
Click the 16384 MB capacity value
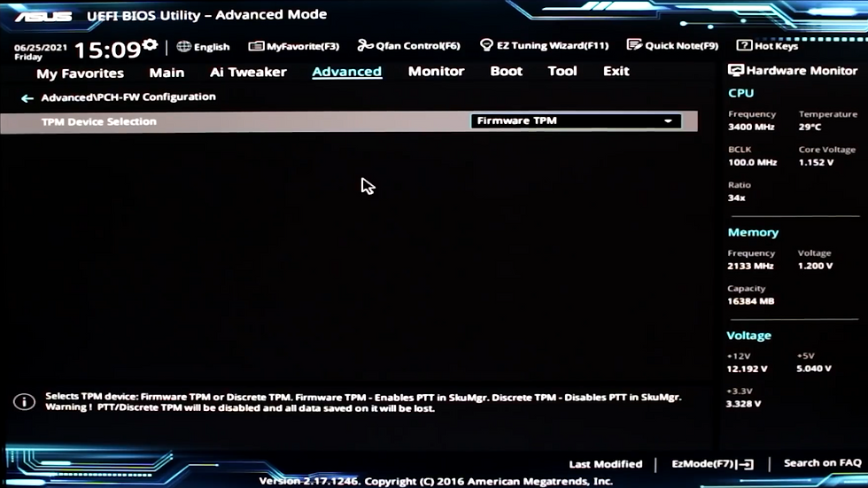click(x=751, y=301)
